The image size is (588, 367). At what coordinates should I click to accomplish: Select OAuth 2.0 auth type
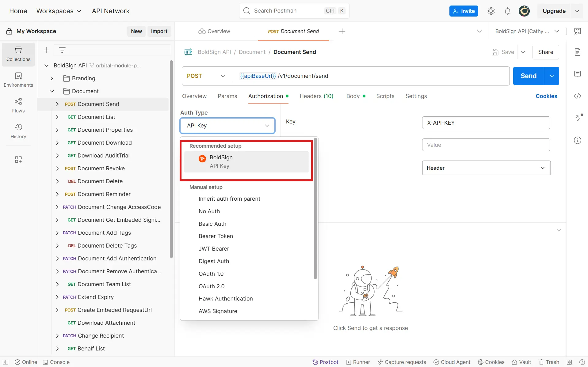pos(212,286)
